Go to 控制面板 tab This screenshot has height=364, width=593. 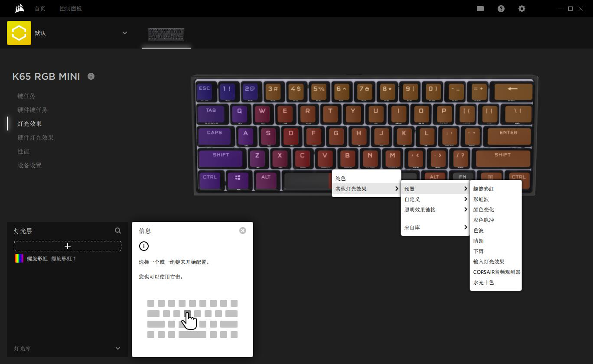(70, 9)
